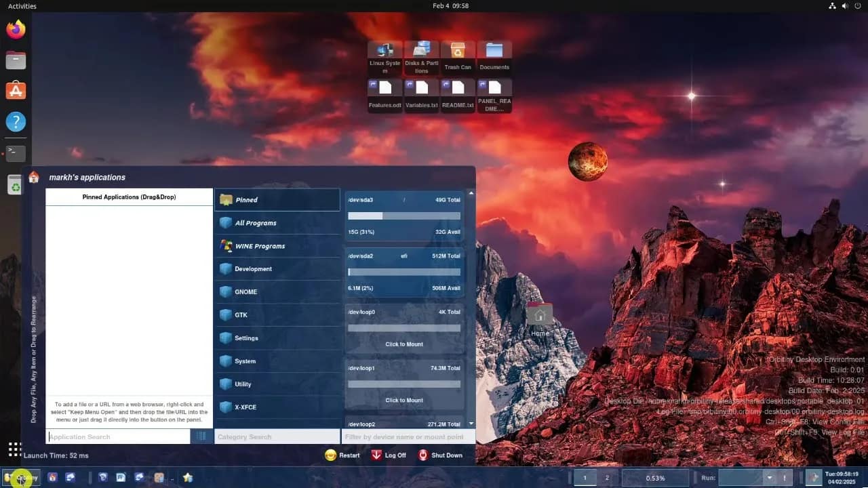Screen dimensions: 868x488
Task: Click the device list scrollbar down arrow
Action: point(471,424)
